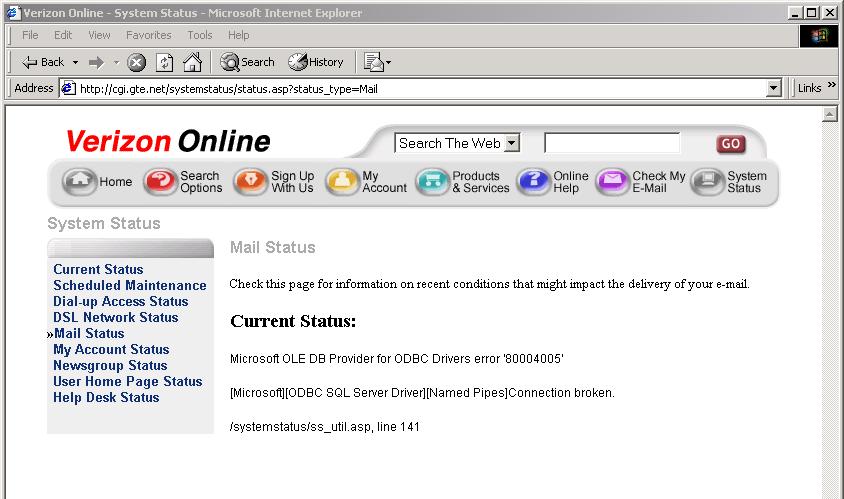The height and width of the screenshot is (499, 844).
Task: Click the Check My E-Mail envelope icon
Action: (613, 181)
